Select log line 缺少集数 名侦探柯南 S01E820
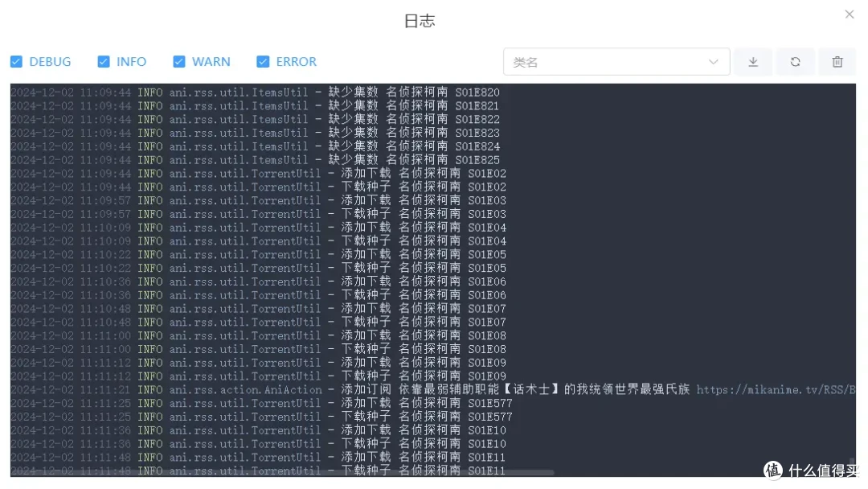Image resolution: width=868 pixels, height=489 pixels. pyautogui.click(x=255, y=92)
